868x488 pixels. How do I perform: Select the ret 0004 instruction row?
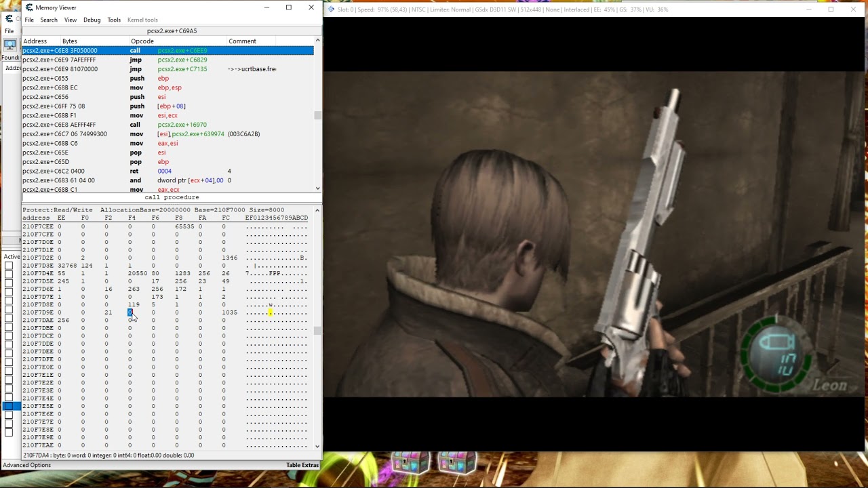(x=167, y=171)
